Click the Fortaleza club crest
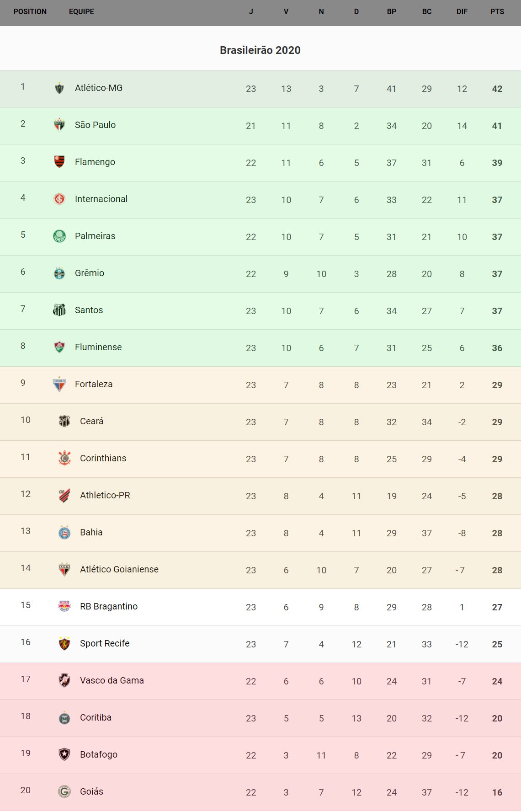 [59, 384]
